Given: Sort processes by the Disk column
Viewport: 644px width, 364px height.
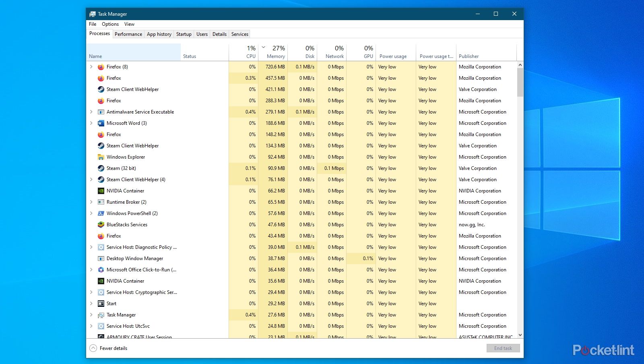Looking at the screenshot, I should 302,52.
